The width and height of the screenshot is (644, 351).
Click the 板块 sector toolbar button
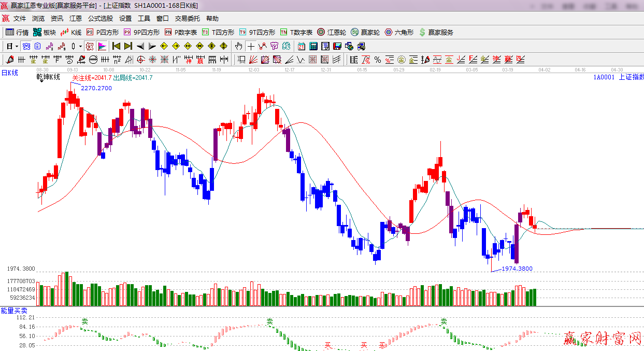[x=44, y=32]
